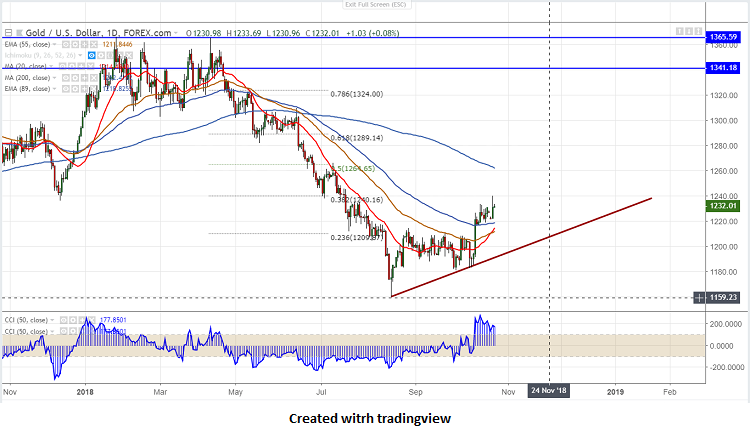Select the 0.382(1240.16) Fibonacci level label
This screenshot has width=751, height=435.
[x=357, y=200]
